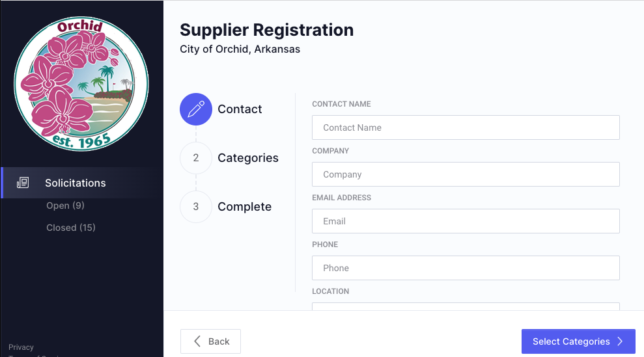Go to the Categories step label
Image resolution: width=644 pixels, height=357 pixels.
pos(248,158)
